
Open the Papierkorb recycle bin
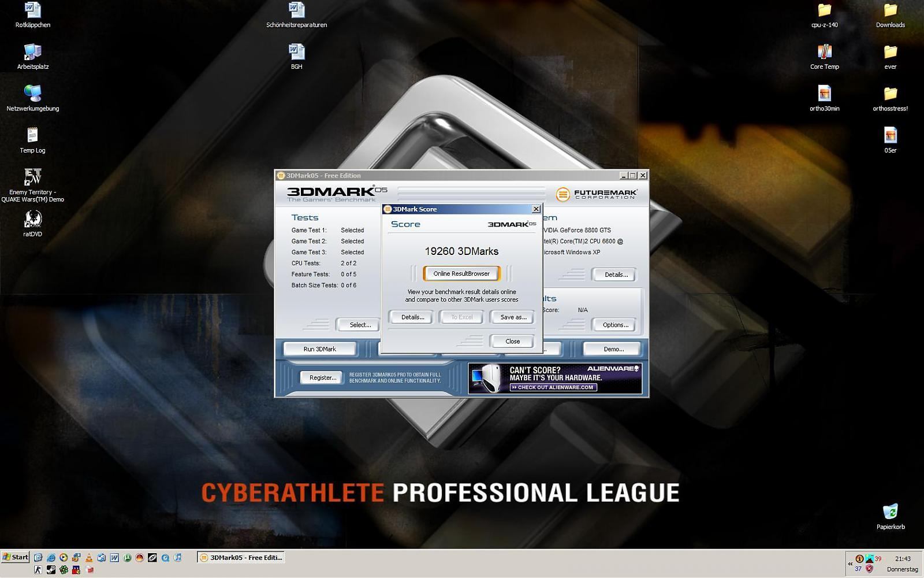891,517
